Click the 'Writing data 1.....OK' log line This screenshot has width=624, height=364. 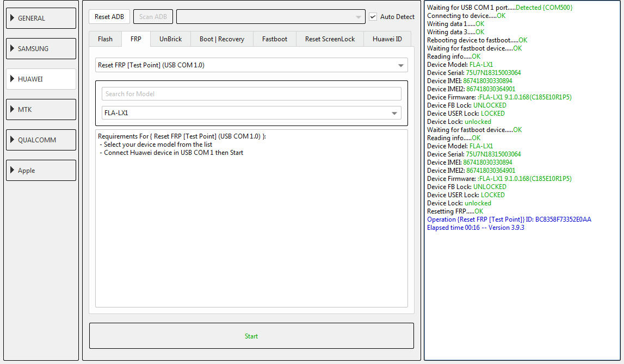[x=456, y=24]
